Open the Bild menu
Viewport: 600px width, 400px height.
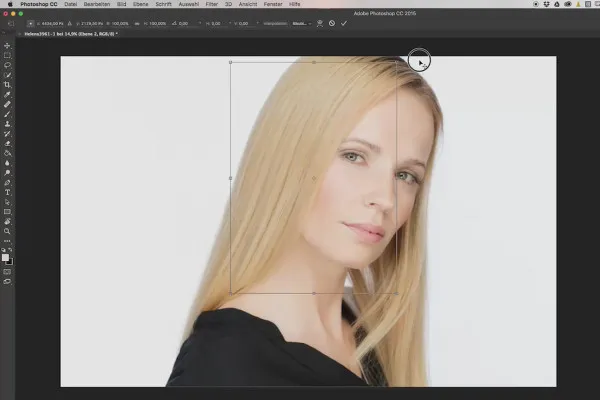coord(121,4)
